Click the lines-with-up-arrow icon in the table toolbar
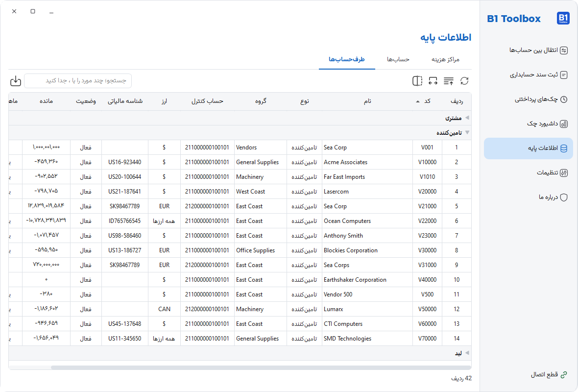The height and width of the screenshot is (392, 578). point(449,81)
